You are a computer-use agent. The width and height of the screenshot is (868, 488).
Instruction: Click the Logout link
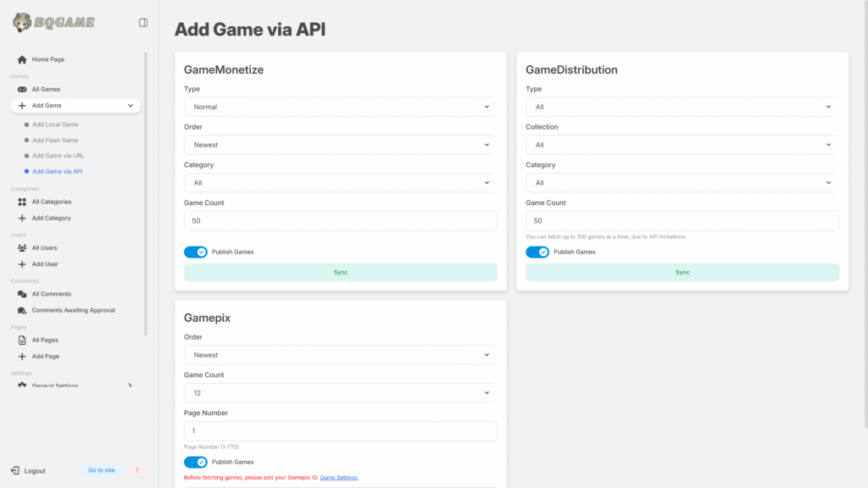(35, 471)
